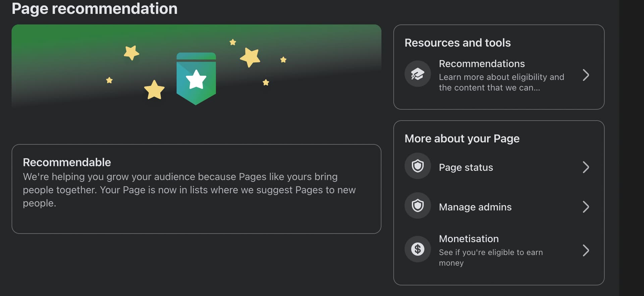Click the More about your Page heading

462,139
